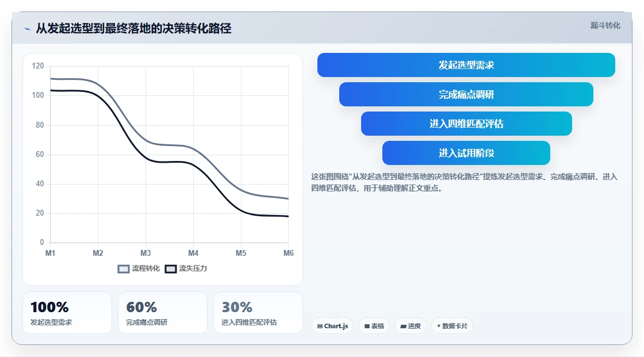Select the 发起选型需求 funnel stage
The width and height of the screenshot is (644, 357).
coord(466,65)
